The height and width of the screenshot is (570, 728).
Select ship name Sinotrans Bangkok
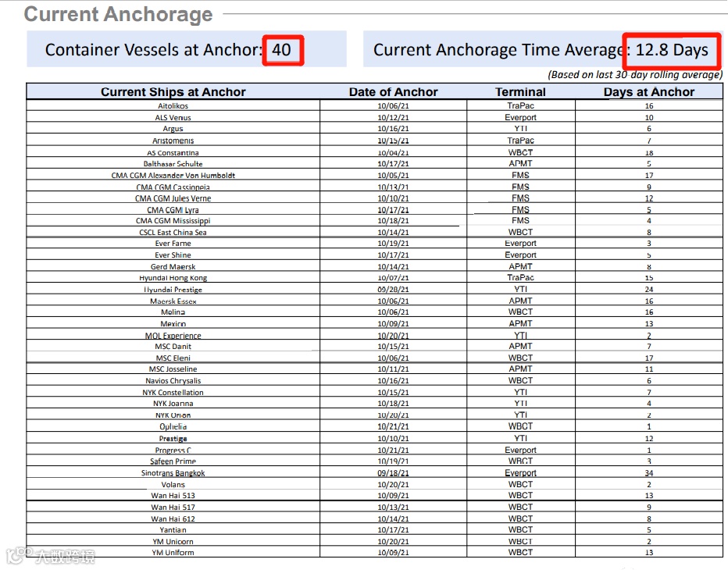pos(173,472)
